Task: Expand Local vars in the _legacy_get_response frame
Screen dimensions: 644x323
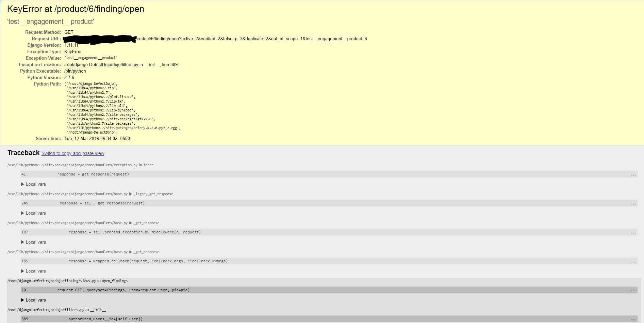Action: [x=33, y=213]
